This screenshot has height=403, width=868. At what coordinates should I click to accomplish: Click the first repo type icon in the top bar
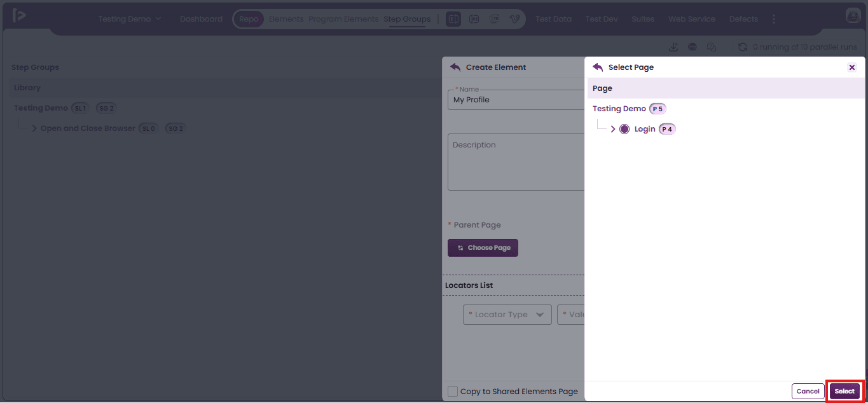coord(453,19)
